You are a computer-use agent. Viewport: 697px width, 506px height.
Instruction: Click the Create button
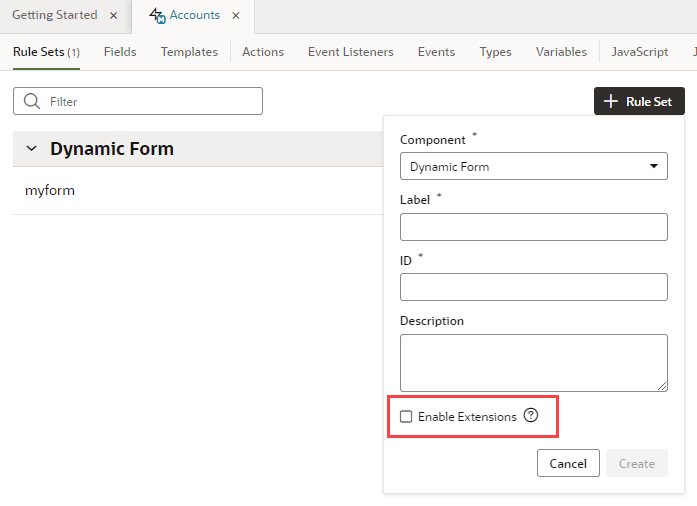point(636,464)
